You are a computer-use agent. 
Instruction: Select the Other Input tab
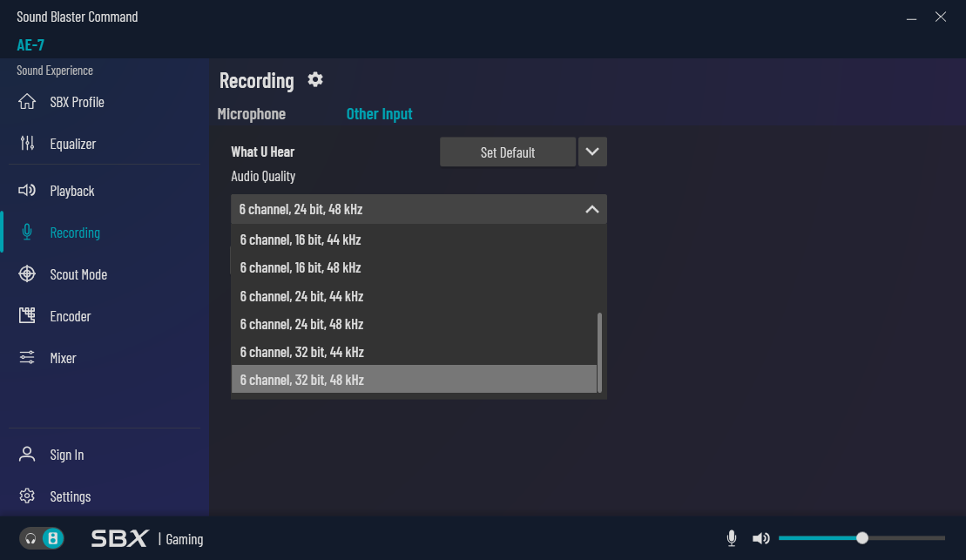click(x=379, y=114)
